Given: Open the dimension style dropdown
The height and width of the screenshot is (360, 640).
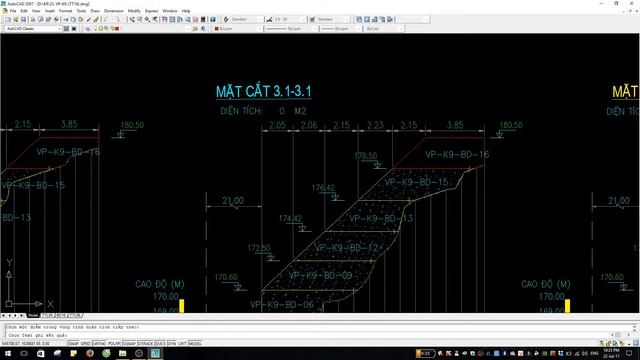Looking at the screenshot, I should click(x=290, y=20).
